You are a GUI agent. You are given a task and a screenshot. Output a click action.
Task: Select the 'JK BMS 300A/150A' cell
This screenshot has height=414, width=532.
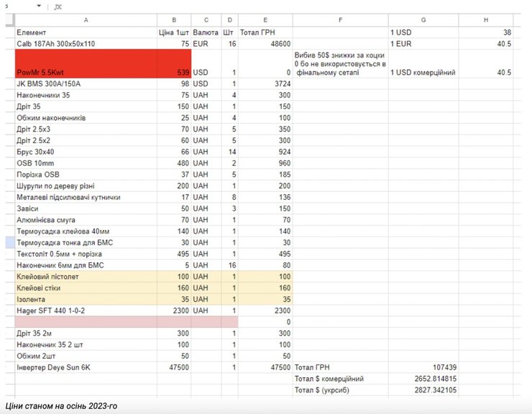[86, 84]
